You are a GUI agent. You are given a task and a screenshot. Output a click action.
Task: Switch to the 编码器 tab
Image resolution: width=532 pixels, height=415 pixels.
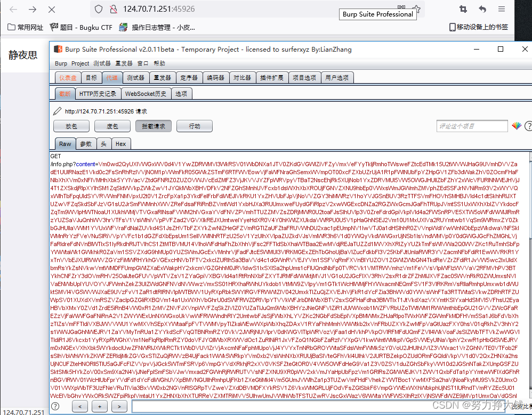click(x=216, y=78)
